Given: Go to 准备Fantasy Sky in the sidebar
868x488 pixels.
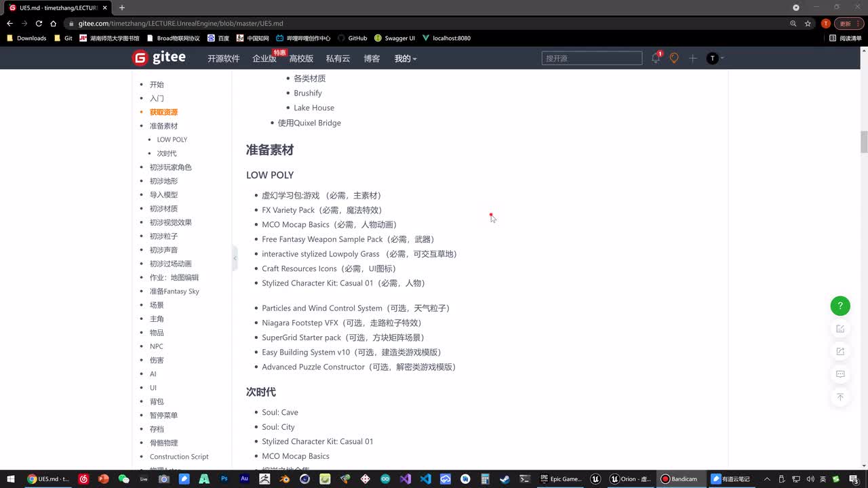Looking at the screenshot, I should [174, 291].
